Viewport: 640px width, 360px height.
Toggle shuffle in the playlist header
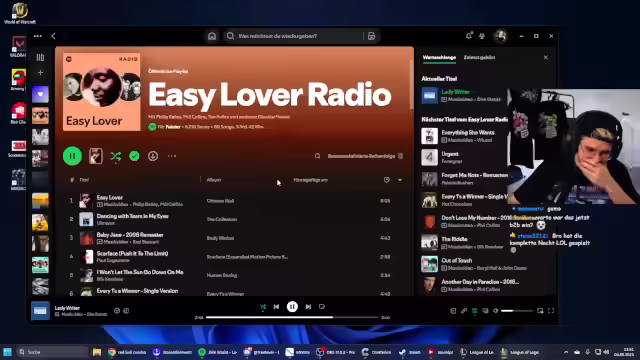116,156
